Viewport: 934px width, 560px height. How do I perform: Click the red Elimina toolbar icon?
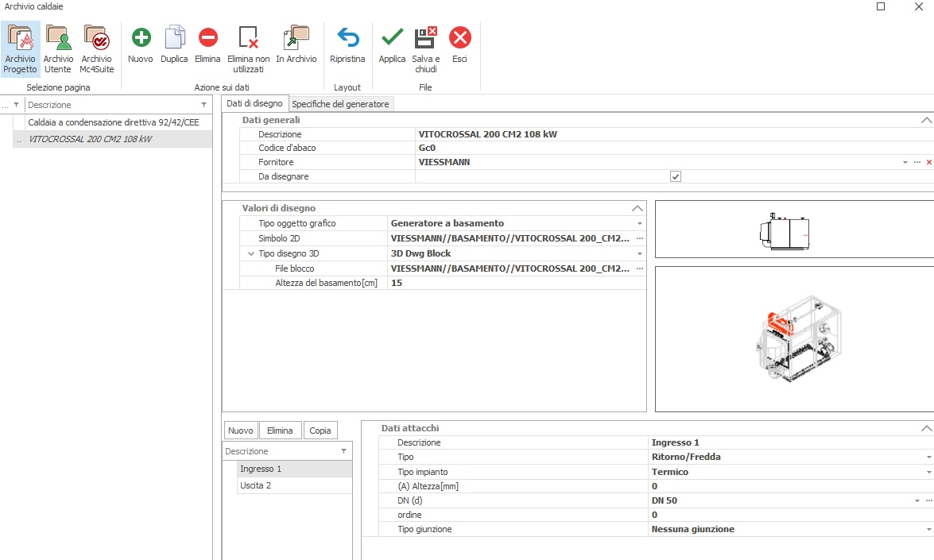point(207,38)
